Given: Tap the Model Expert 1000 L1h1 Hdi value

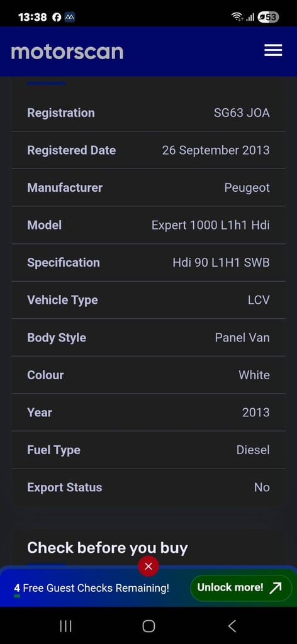Looking at the screenshot, I should pyautogui.click(x=210, y=225).
